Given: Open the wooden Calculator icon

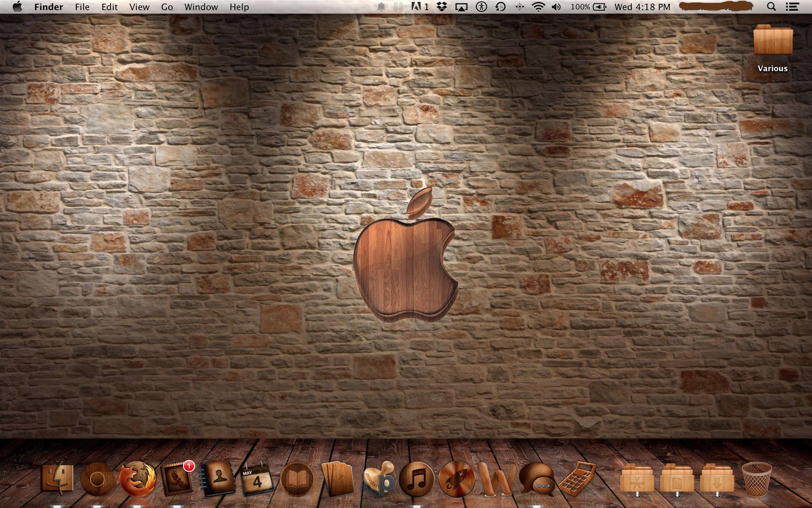Looking at the screenshot, I should tap(577, 479).
